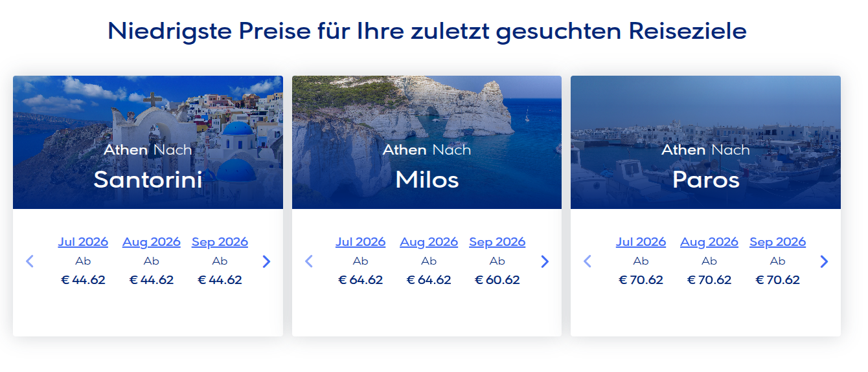The width and height of the screenshot is (868, 372).
Task: Show next months for Paros prices
Action: point(824,261)
